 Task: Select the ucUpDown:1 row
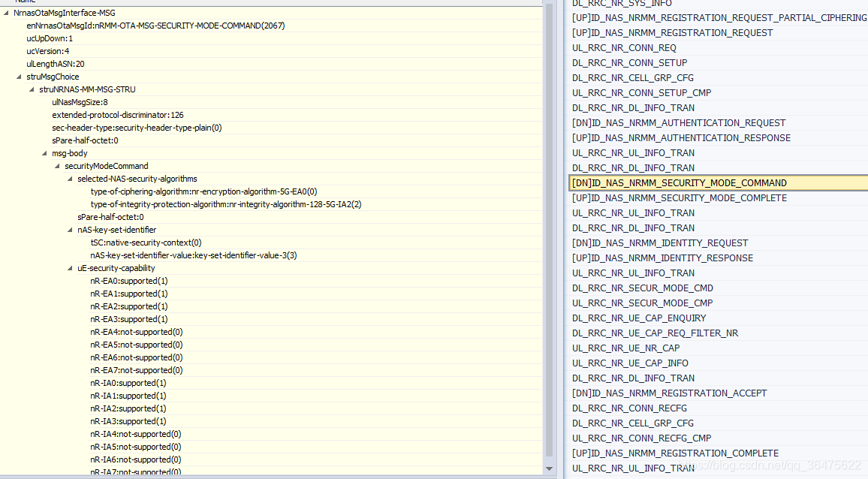(50, 38)
